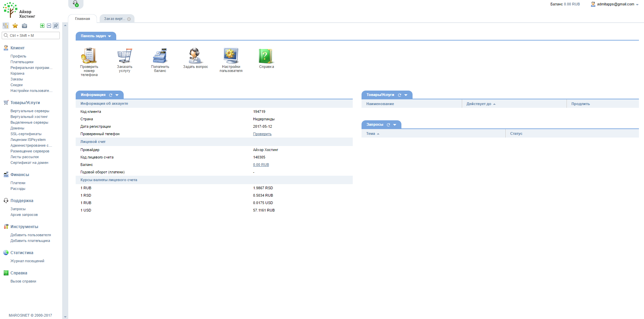Image resolution: width=644 pixels, height=319 pixels.
Task: Open Плательщики in the sidebar
Action: [22, 62]
